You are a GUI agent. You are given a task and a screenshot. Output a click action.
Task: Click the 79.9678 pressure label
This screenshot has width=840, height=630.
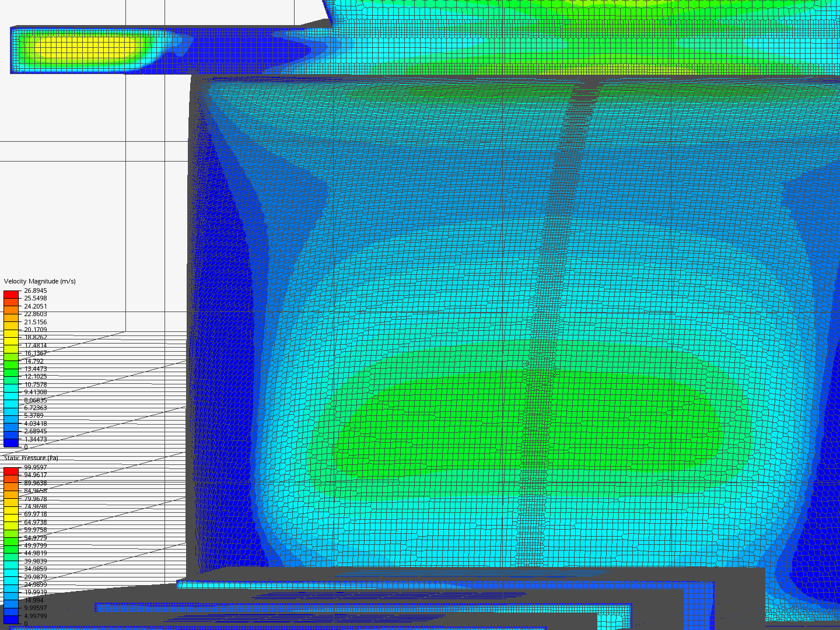[36, 499]
